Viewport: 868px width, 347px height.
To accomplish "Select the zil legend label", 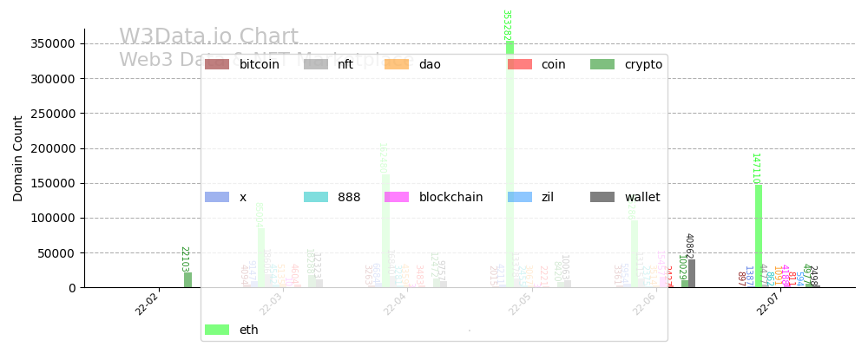I will click(547, 197).
